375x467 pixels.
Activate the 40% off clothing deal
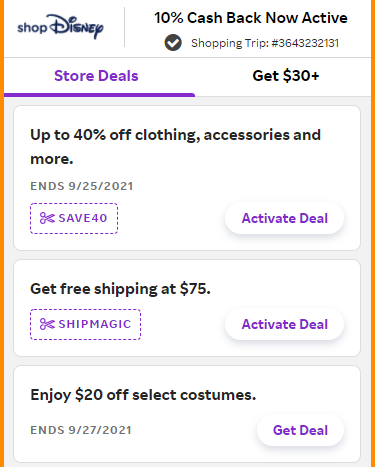pos(284,218)
